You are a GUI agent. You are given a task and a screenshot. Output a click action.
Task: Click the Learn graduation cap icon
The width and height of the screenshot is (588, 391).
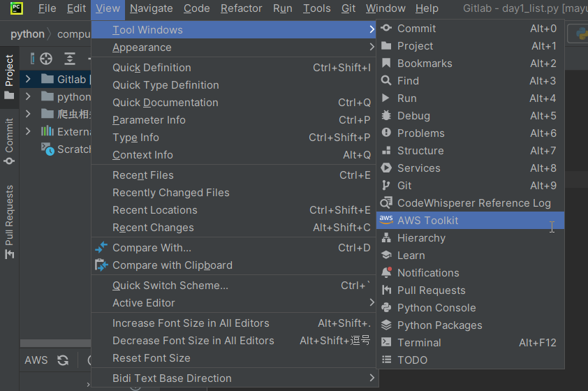386,256
